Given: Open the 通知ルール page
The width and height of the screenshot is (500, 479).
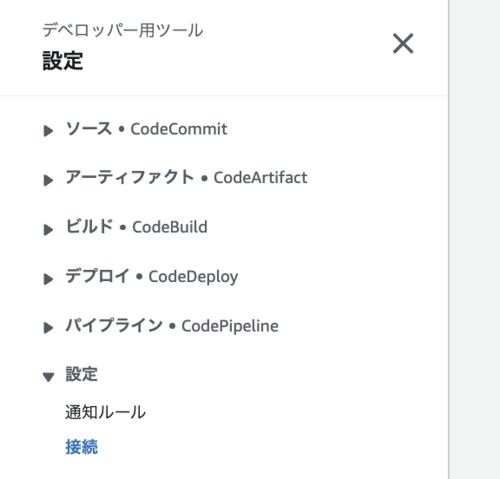Looking at the screenshot, I should click(105, 412).
